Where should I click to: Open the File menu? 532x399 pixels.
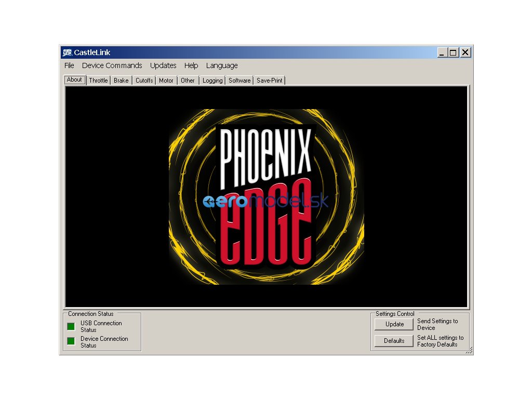pyautogui.click(x=69, y=65)
